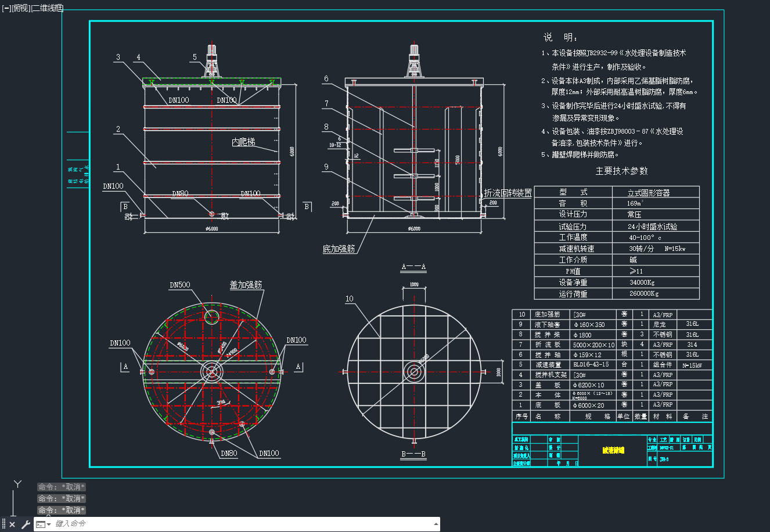The height and width of the screenshot is (532, 770).
Task: Select the yellow title block drawing name
Action: click(x=613, y=450)
